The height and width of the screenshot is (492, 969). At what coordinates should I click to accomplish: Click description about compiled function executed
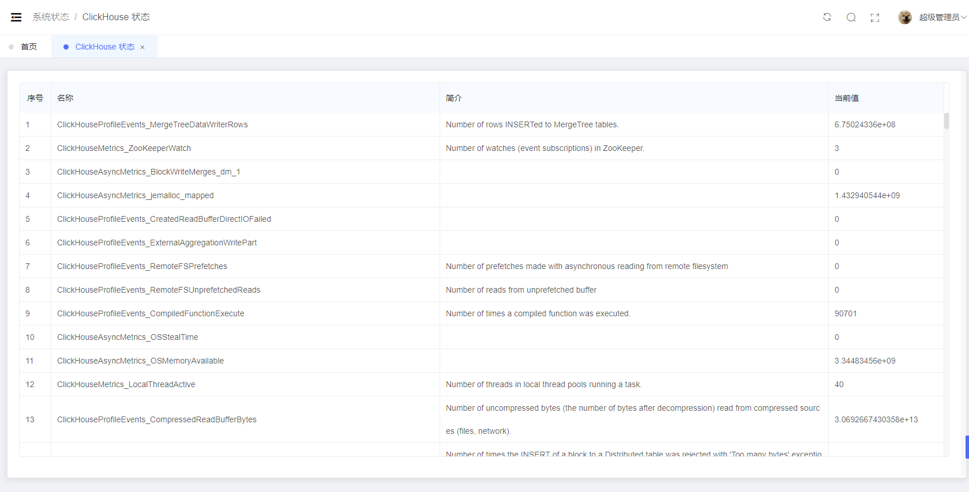[x=538, y=313]
